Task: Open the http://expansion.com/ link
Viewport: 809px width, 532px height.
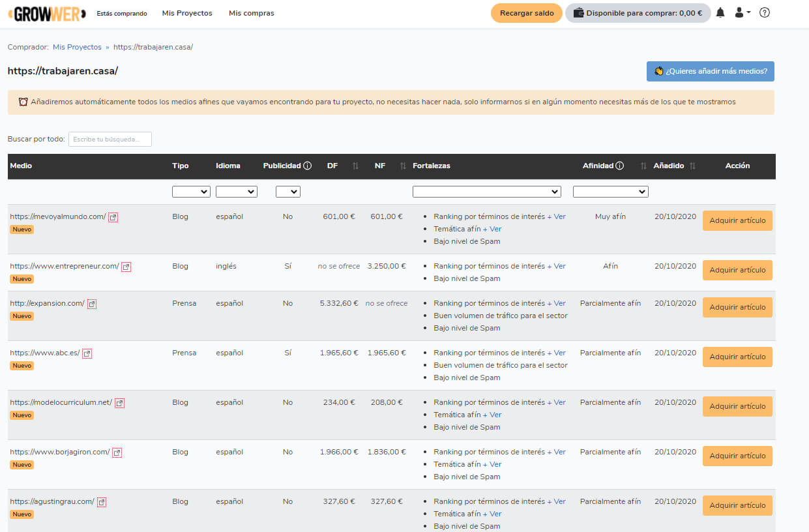Action: [48, 303]
